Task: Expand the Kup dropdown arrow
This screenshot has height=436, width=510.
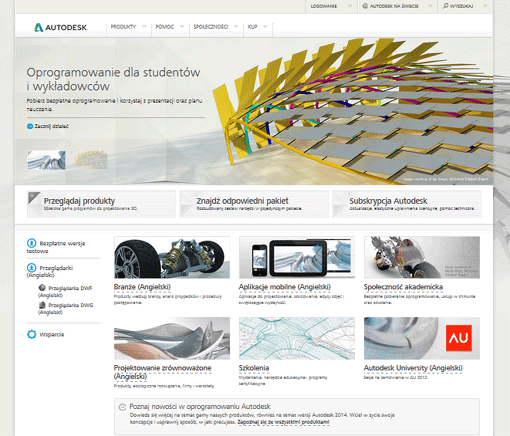Action: pyautogui.click(x=265, y=27)
